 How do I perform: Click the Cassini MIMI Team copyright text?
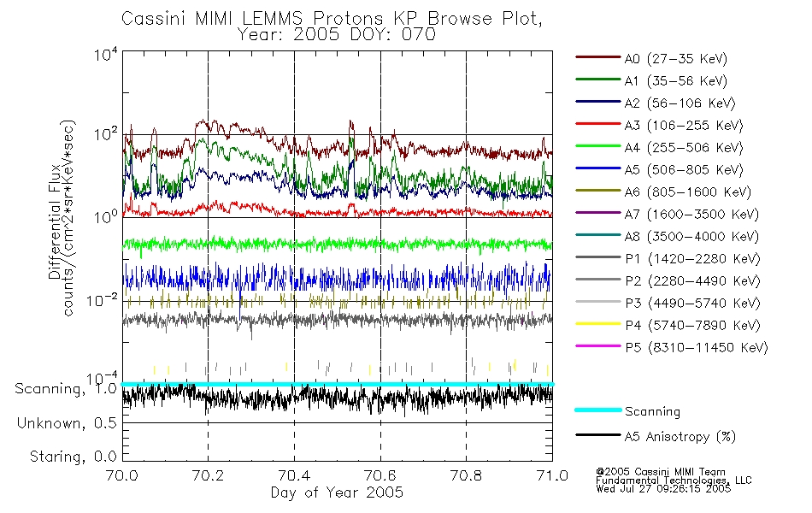pos(661,472)
